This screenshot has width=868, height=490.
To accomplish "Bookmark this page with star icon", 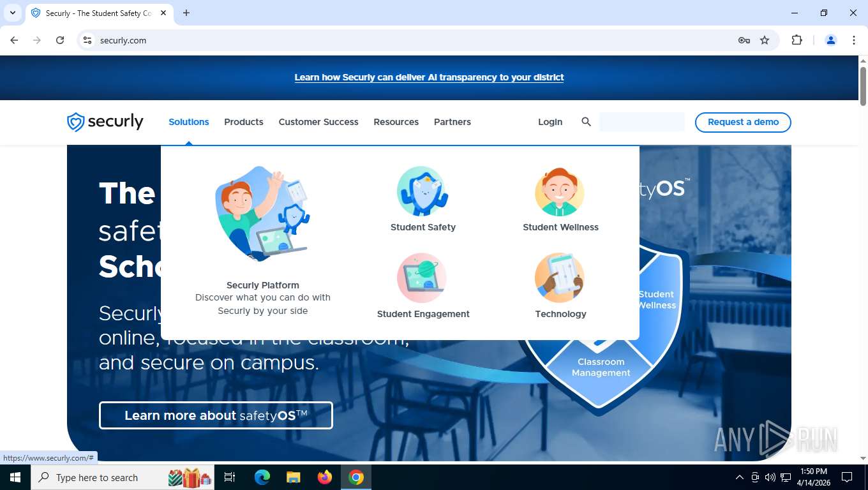I will click(x=765, y=40).
